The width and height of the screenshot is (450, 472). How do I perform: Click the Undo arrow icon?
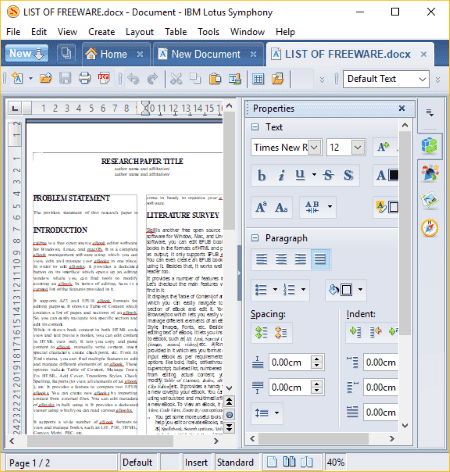(x=134, y=79)
